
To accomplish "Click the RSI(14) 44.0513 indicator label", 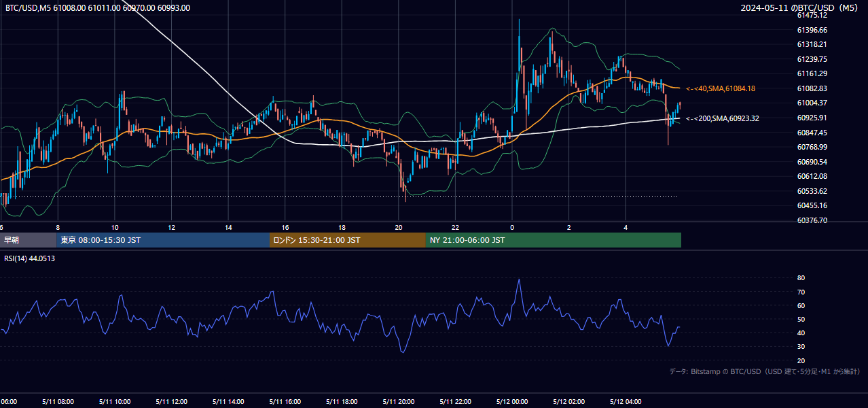I will [30, 258].
